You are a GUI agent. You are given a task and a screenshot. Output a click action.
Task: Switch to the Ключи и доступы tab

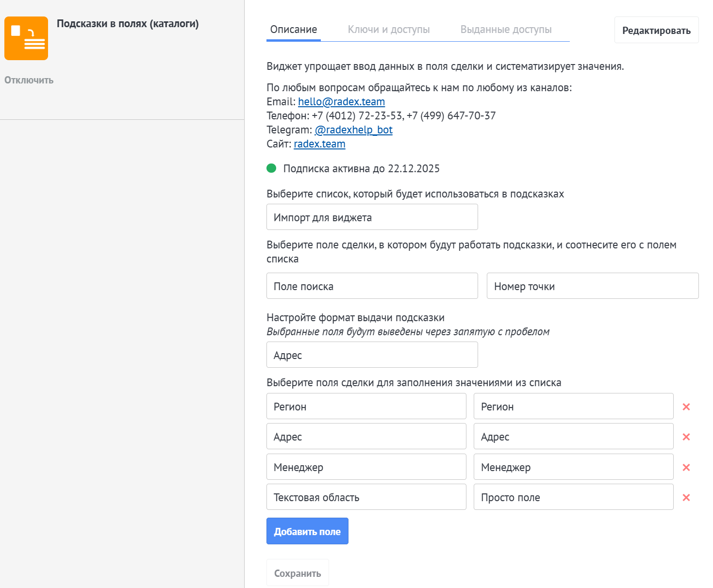tap(389, 30)
